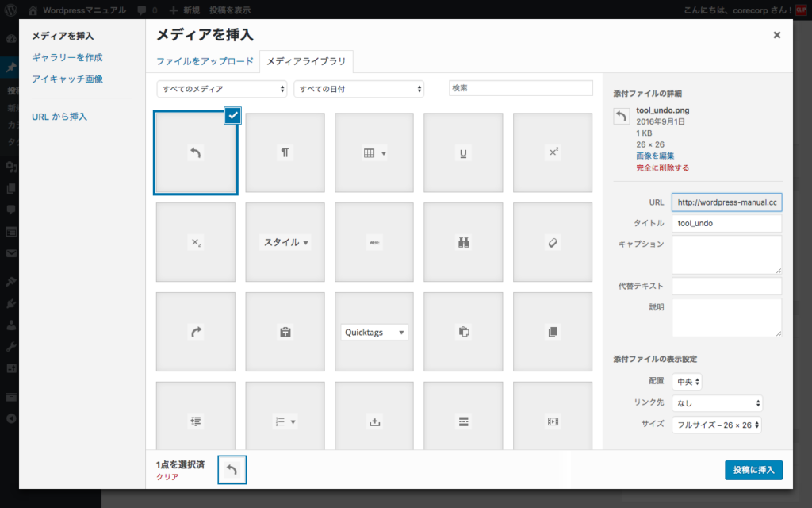This screenshot has width=812, height=508.
Task: Open the すべての日付 date filter dropdown
Action: click(x=358, y=89)
